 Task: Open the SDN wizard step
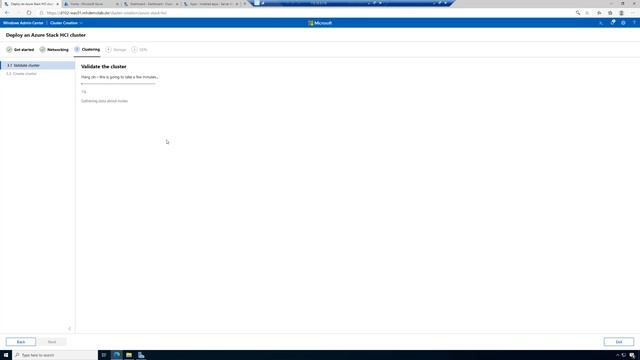[x=139, y=49]
